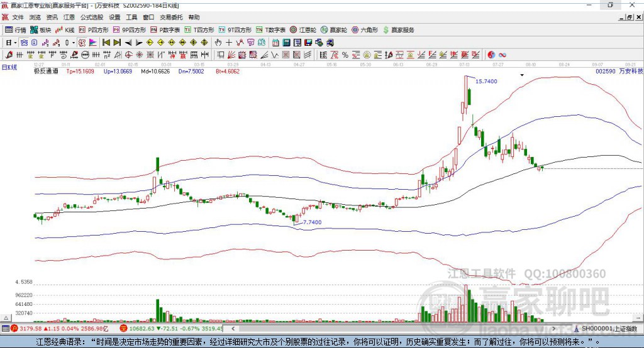The image size is (644, 348).
Task: Open the 江恩 menu
Action: [69, 17]
